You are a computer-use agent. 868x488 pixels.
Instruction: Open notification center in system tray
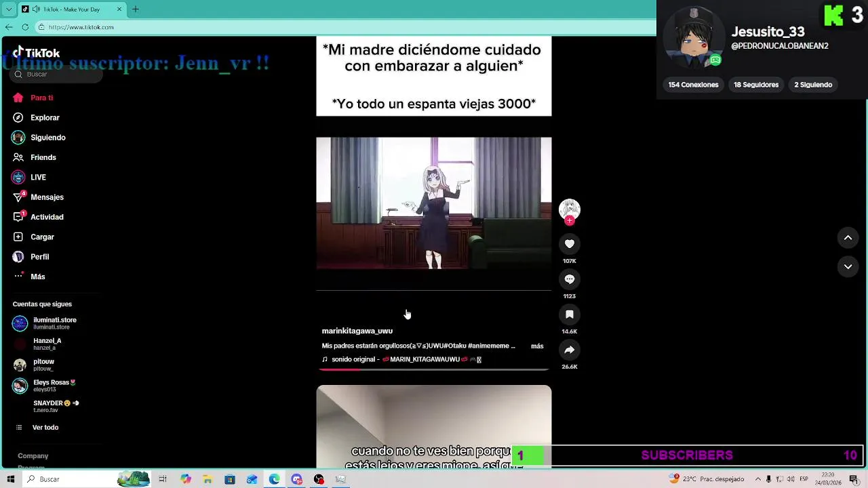854,479
